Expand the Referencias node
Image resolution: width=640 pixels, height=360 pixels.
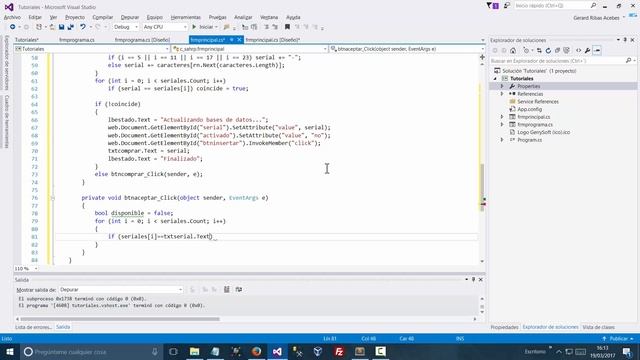[x=502, y=94]
